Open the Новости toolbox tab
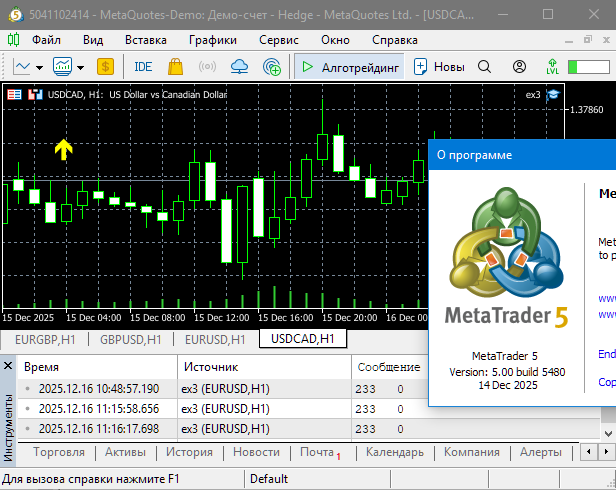 257,452
